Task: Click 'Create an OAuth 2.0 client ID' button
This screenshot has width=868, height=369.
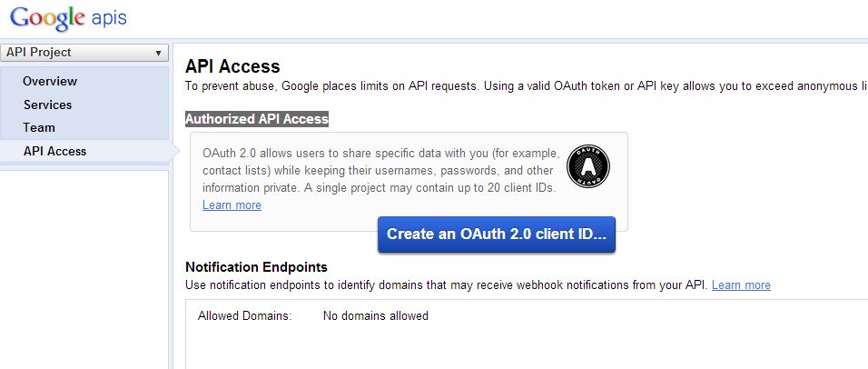Action: click(x=497, y=234)
